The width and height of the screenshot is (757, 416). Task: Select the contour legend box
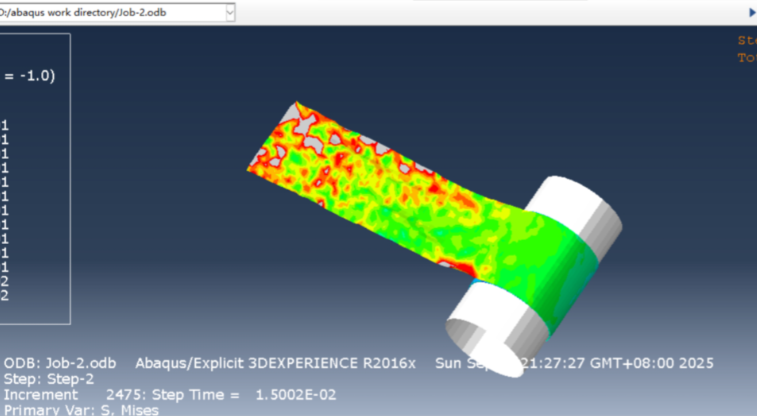(35, 180)
